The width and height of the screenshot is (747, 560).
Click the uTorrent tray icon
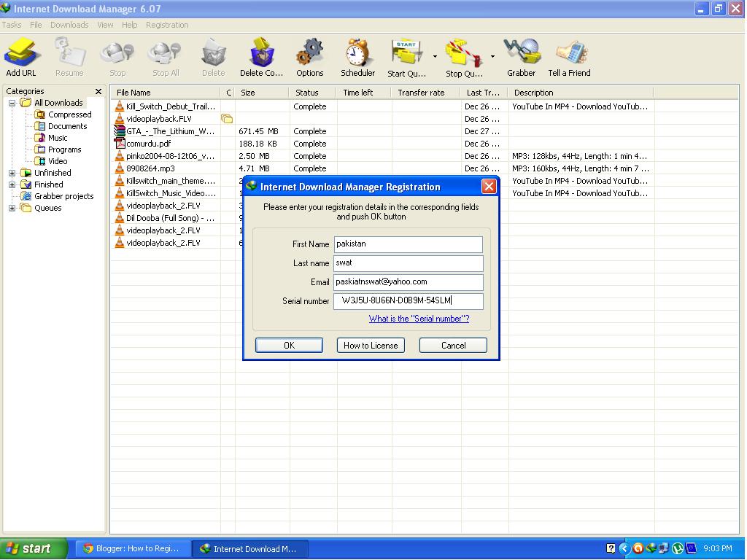pyautogui.click(x=678, y=548)
